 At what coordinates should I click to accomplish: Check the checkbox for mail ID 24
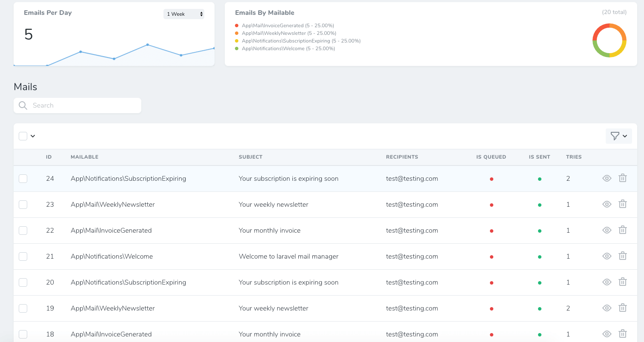click(23, 179)
